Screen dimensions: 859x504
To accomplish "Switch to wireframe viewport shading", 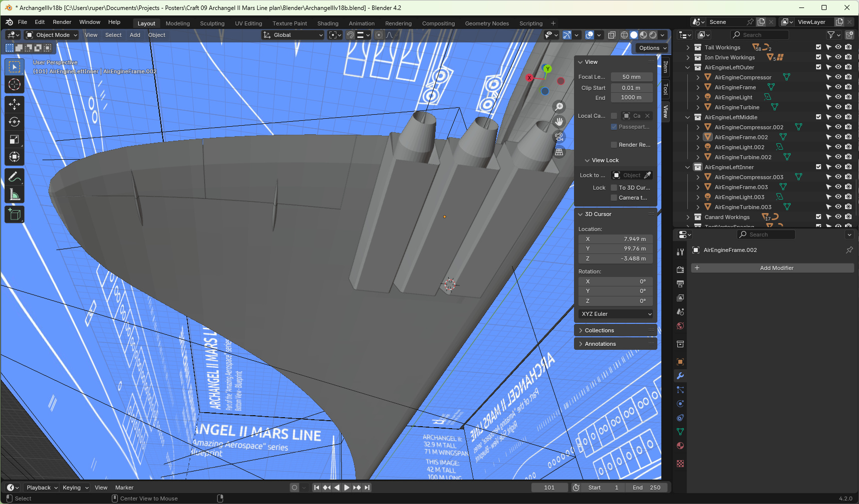I will click(624, 35).
